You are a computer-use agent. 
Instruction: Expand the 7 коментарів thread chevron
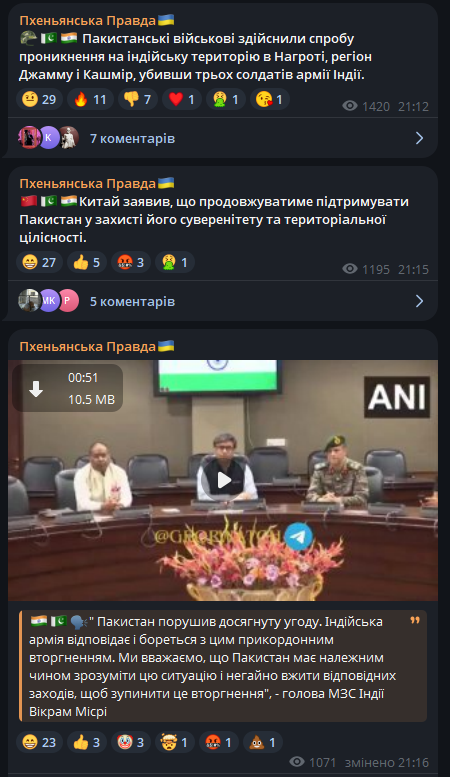pos(419,138)
